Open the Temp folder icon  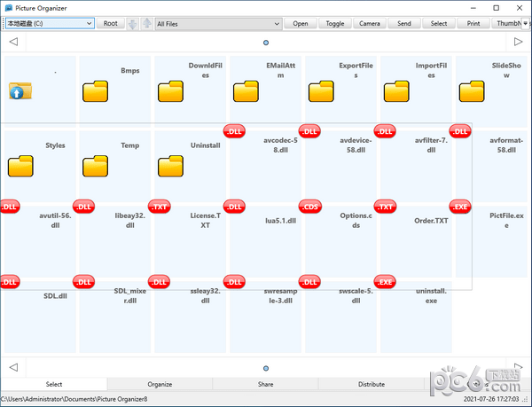pyautogui.click(x=96, y=166)
